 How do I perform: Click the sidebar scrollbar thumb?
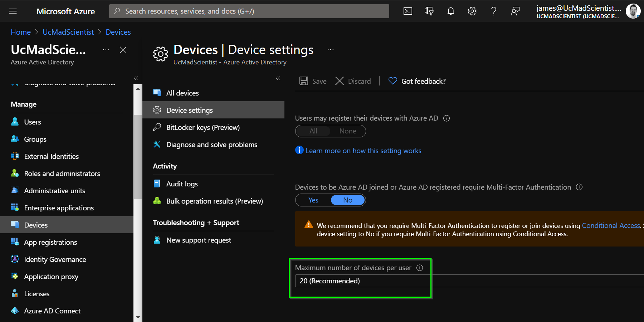click(138, 157)
